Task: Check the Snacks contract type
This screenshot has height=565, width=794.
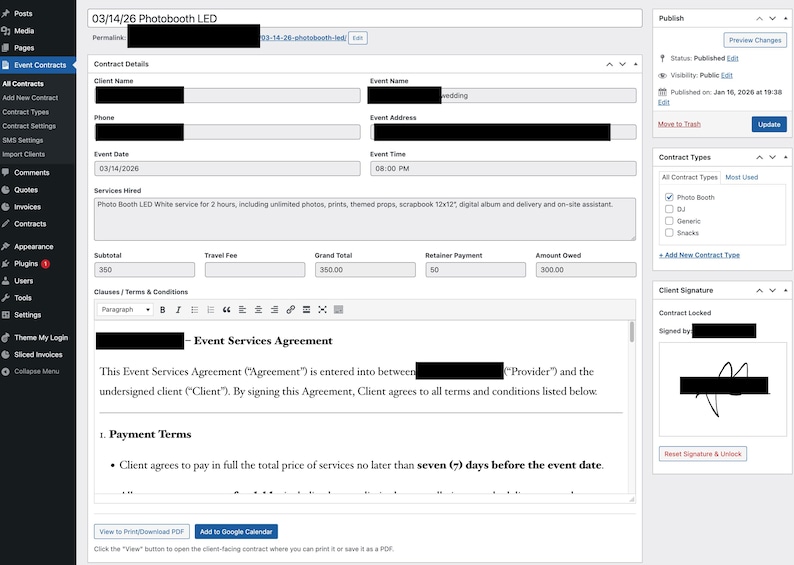Action: pos(669,233)
